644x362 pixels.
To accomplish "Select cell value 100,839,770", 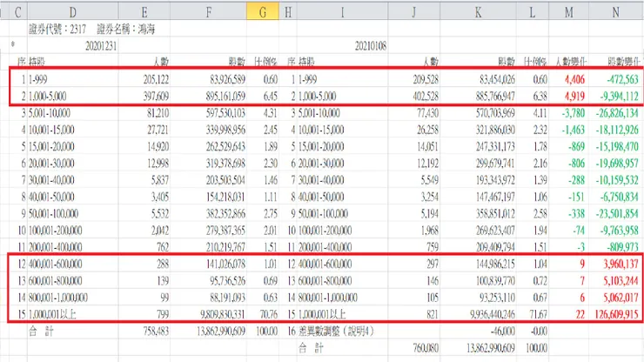I will tap(495, 281).
